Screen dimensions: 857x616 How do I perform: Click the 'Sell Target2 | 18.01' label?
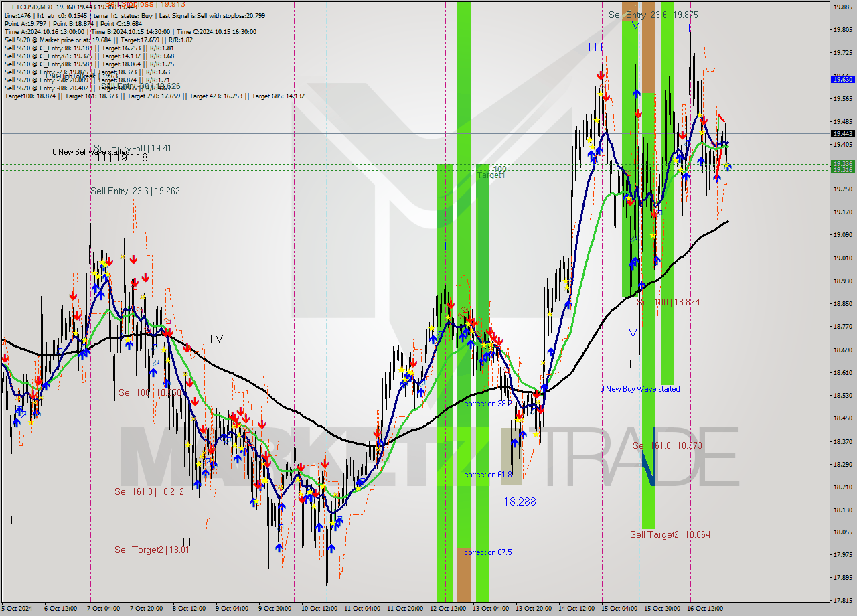152,550
